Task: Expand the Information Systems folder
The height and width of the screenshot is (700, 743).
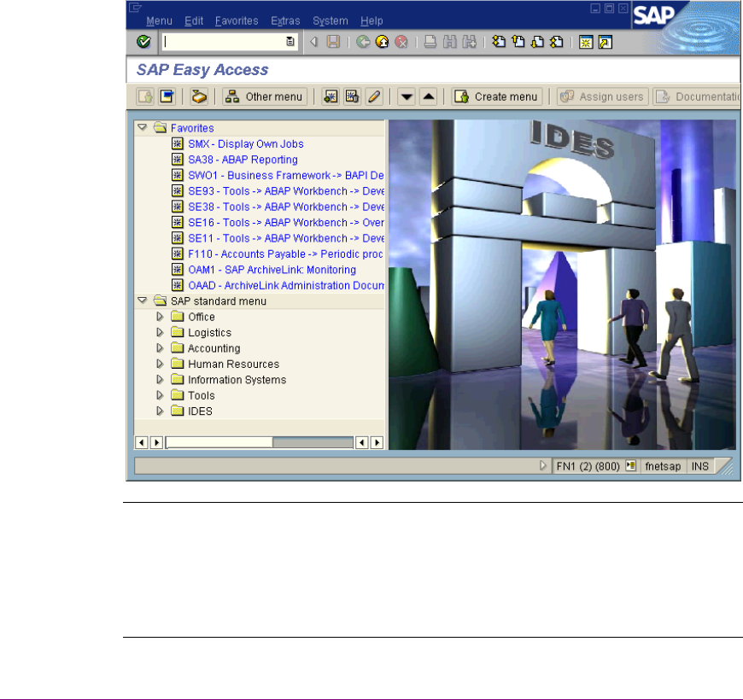Action: [x=161, y=379]
